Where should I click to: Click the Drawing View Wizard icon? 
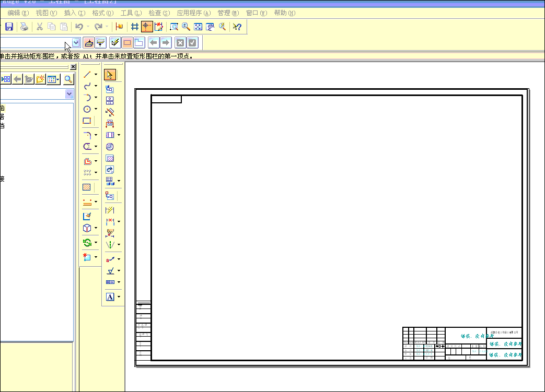pyautogui.click(x=110, y=89)
